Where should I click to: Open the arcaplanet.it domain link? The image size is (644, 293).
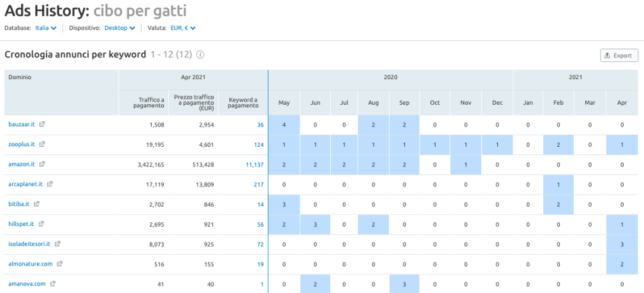pyautogui.click(x=26, y=184)
